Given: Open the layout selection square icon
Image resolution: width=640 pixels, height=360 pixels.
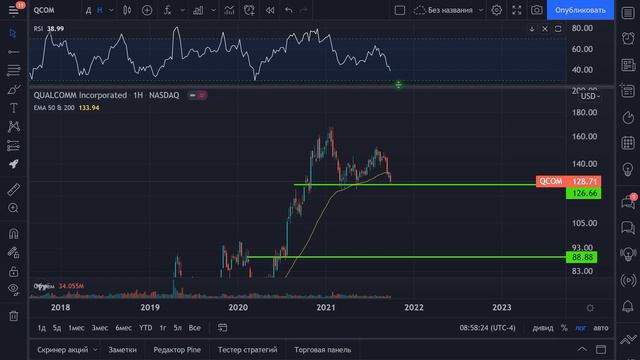Looking at the screenshot, I should [x=400, y=10].
